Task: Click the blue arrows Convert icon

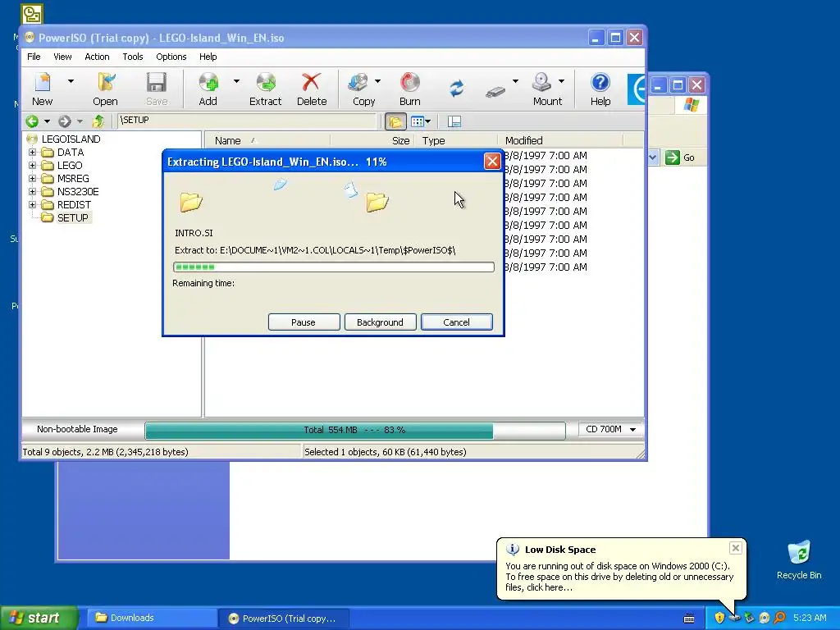Action: (456, 89)
